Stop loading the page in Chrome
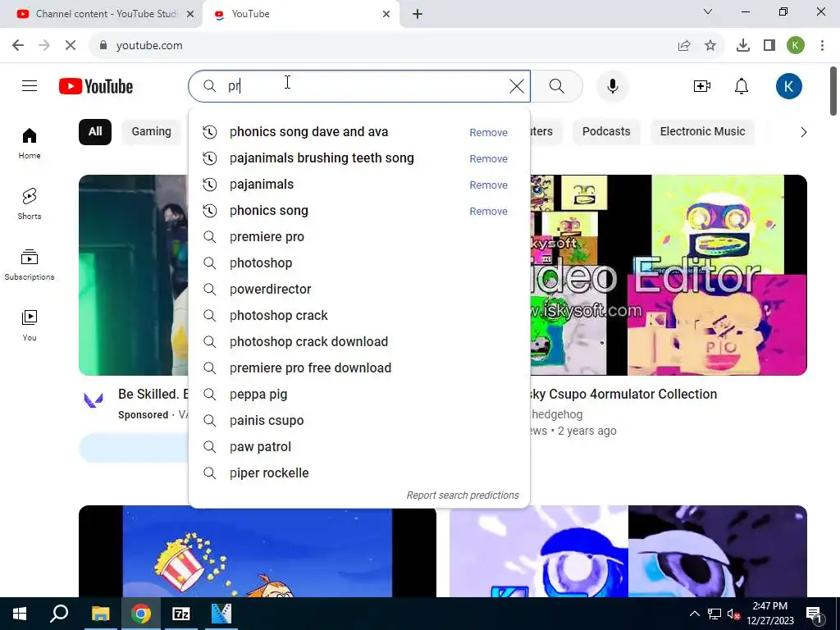This screenshot has height=630, width=840. click(71, 46)
